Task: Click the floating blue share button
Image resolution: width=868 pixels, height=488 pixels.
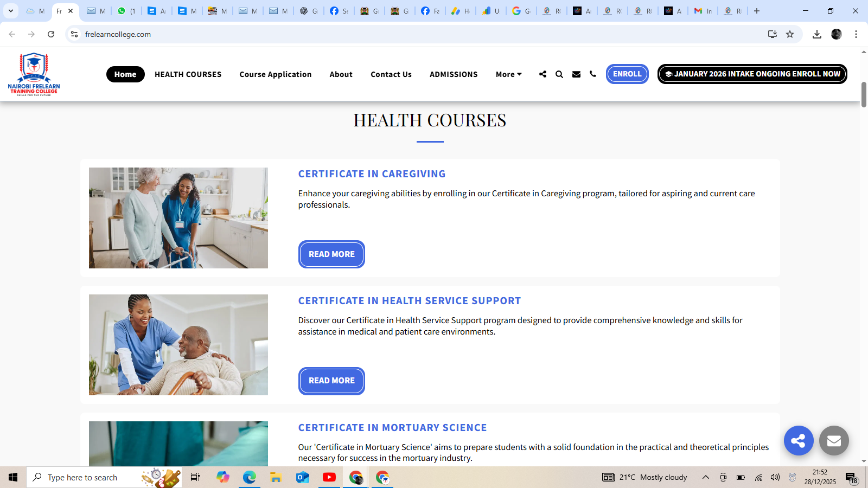Action: tap(798, 440)
